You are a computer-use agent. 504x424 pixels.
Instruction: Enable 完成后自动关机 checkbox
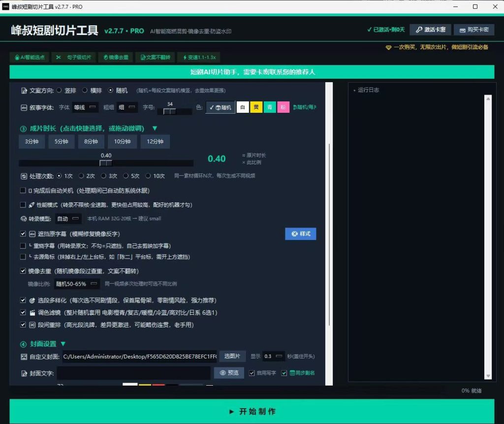pos(23,191)
